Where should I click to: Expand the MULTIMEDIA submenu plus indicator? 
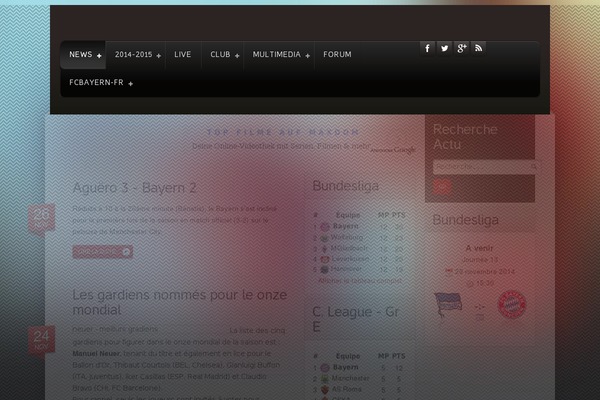(x=308, y=56)
